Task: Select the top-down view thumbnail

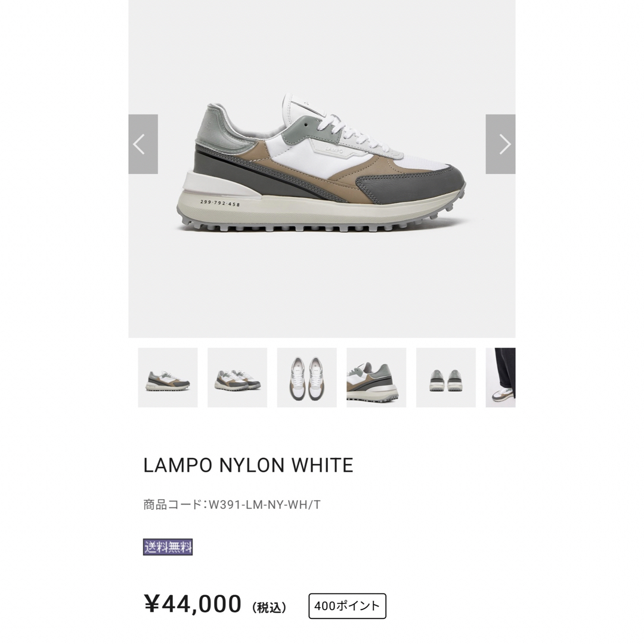Action: (x=307, y=377)
